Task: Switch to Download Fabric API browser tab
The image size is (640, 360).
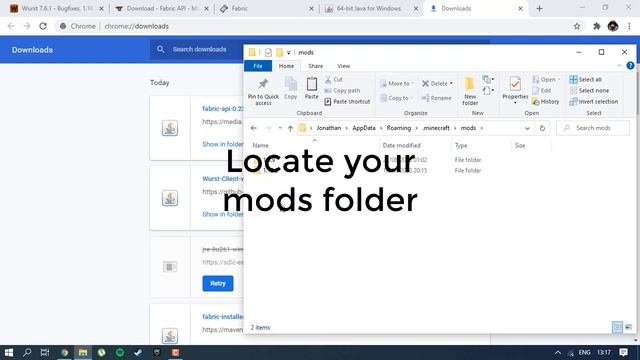Action: 162,9
